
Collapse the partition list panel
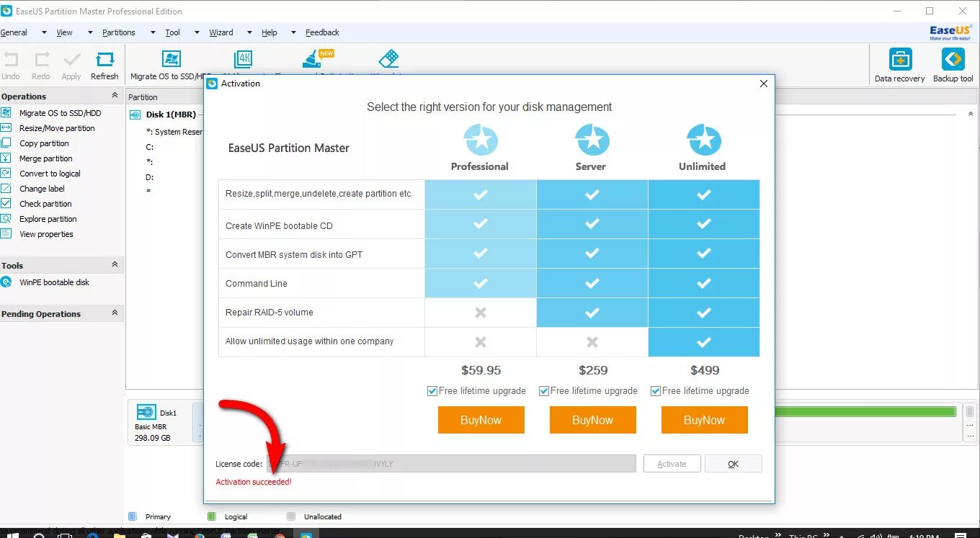970,114
